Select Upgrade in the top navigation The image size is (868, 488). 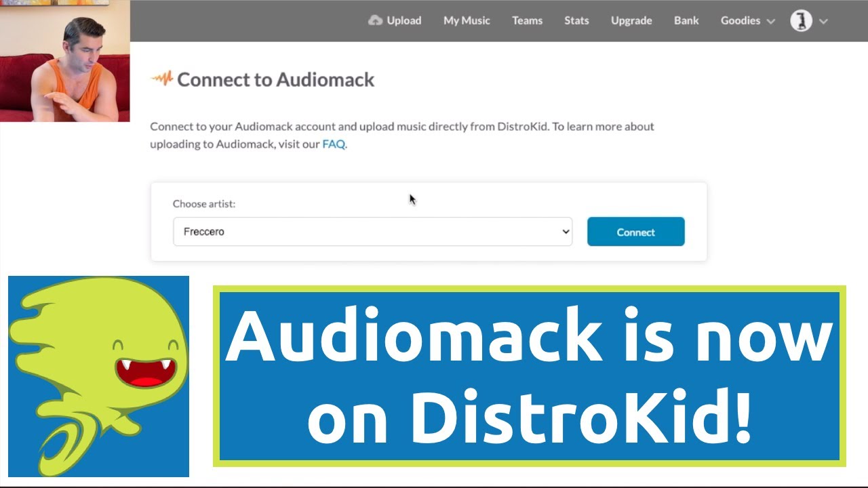631,20
